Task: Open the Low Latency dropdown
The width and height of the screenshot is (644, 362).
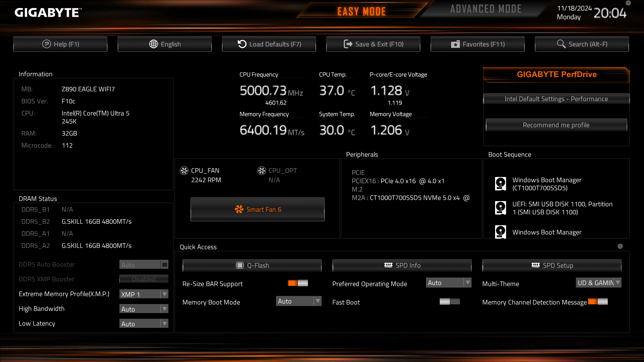Action: (144, 324)
